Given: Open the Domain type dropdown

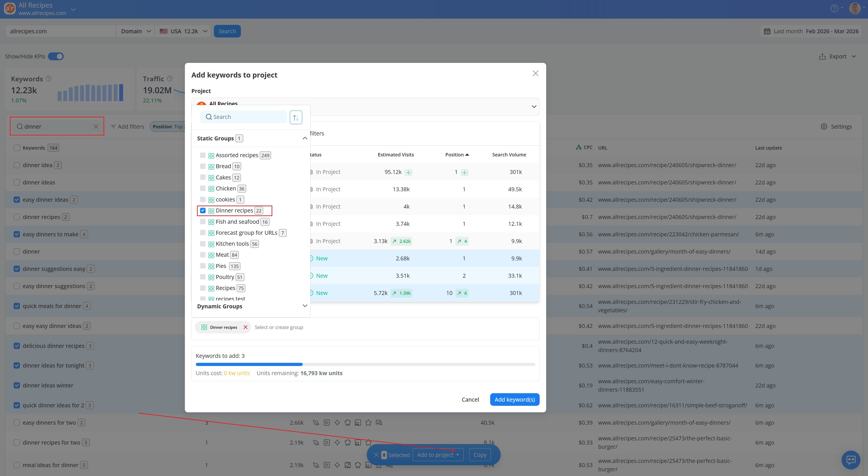Looking at the screenshot, I should pyautogui.click(x=135, y=31).
